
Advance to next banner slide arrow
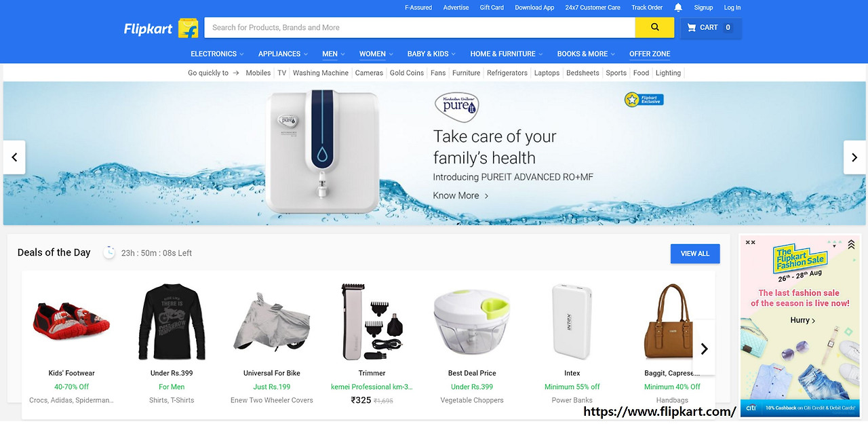tap(854, 157)
